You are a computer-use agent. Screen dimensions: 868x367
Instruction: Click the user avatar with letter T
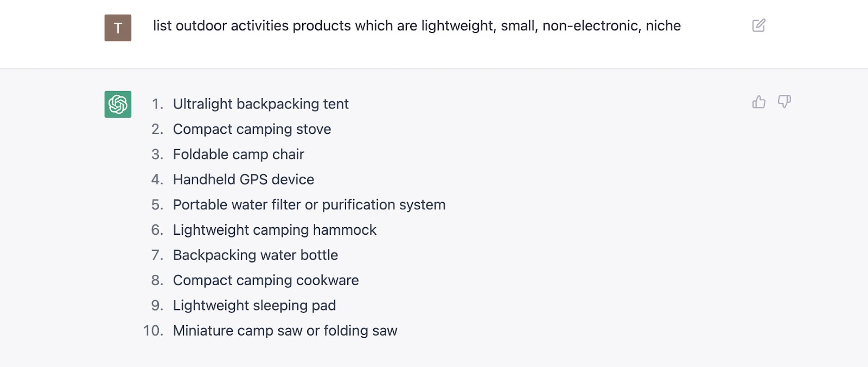tap(118, 28)
